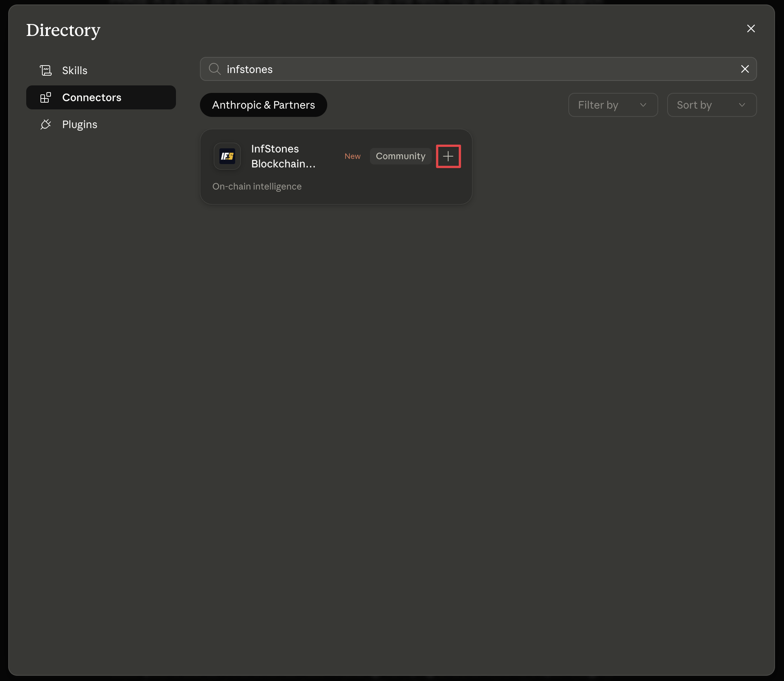Select Connectors in the sidebar
This screenshot has height=681, width=784.
click(x=101, y=97)
